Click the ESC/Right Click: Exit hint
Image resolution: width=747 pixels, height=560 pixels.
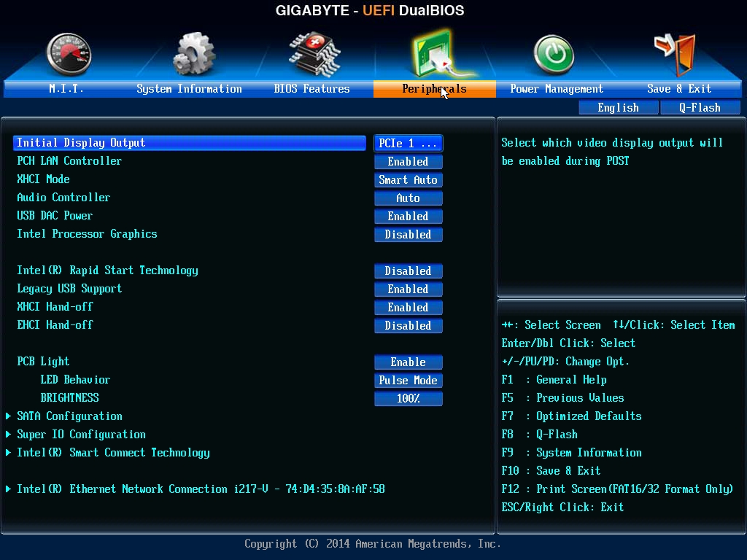[562, 507]
